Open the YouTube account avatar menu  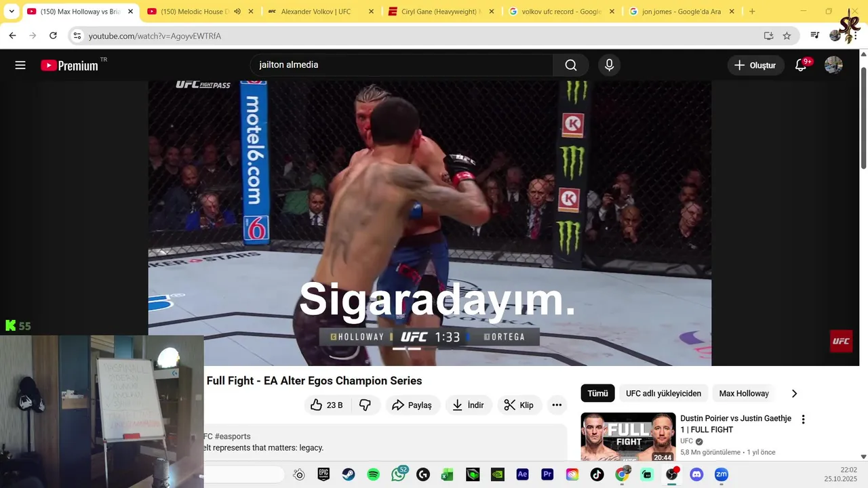[x=833, y=65]
